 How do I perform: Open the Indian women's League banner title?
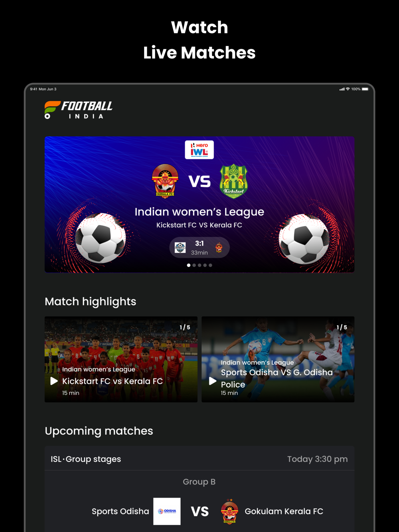click(199, 212)
